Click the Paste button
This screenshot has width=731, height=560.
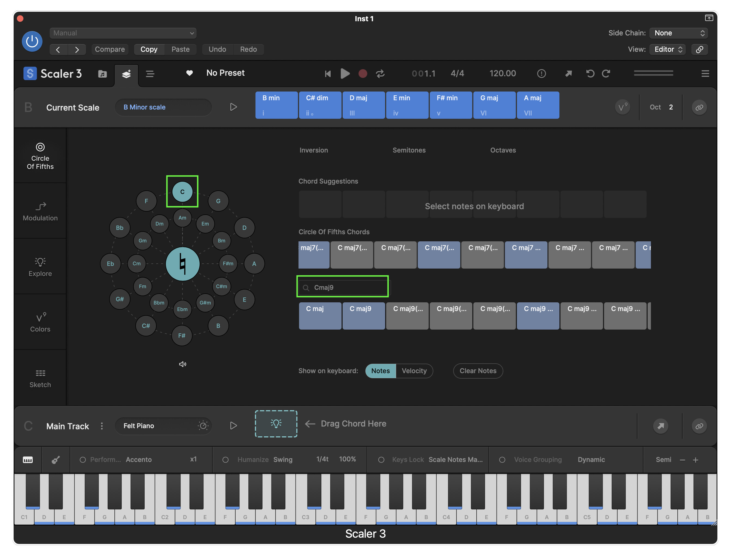click(x=180, y=49)
